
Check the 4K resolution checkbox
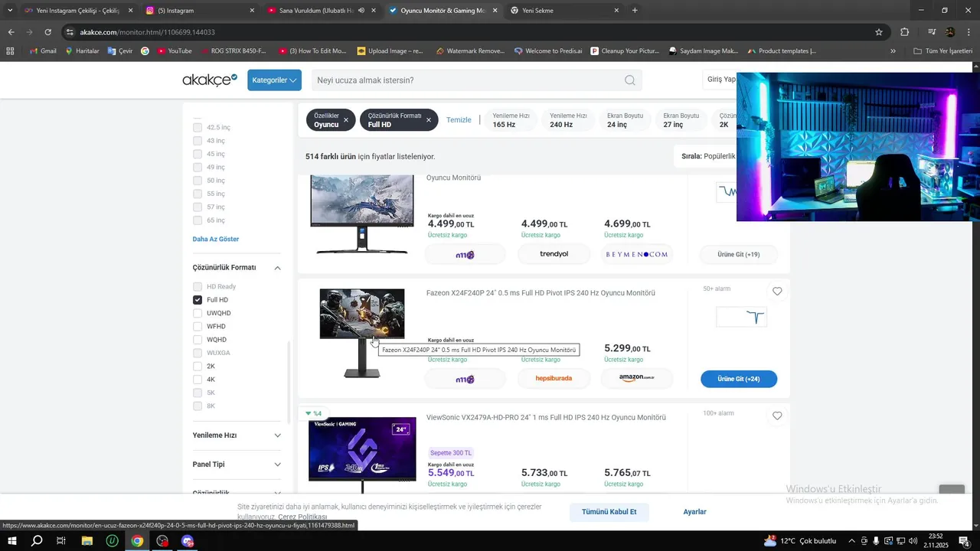tap(198, 380)
